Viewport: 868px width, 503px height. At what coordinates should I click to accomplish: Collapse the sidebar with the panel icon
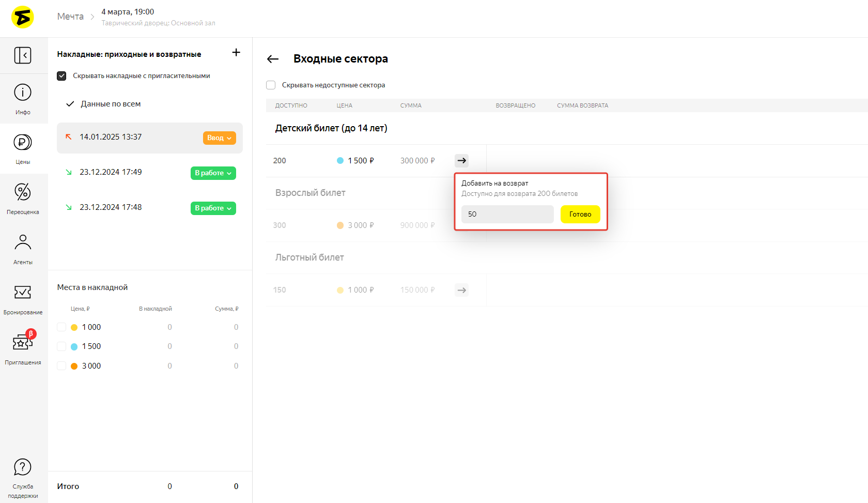[23, 55]
